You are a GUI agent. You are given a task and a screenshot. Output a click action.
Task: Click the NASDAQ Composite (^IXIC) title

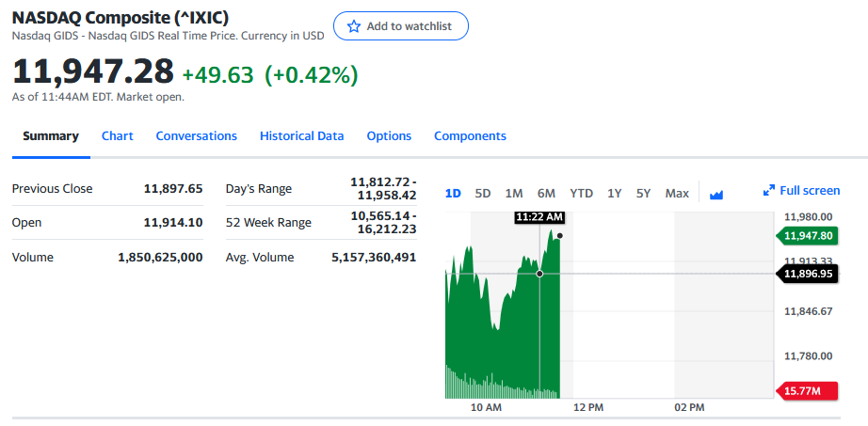coord(121,18)
